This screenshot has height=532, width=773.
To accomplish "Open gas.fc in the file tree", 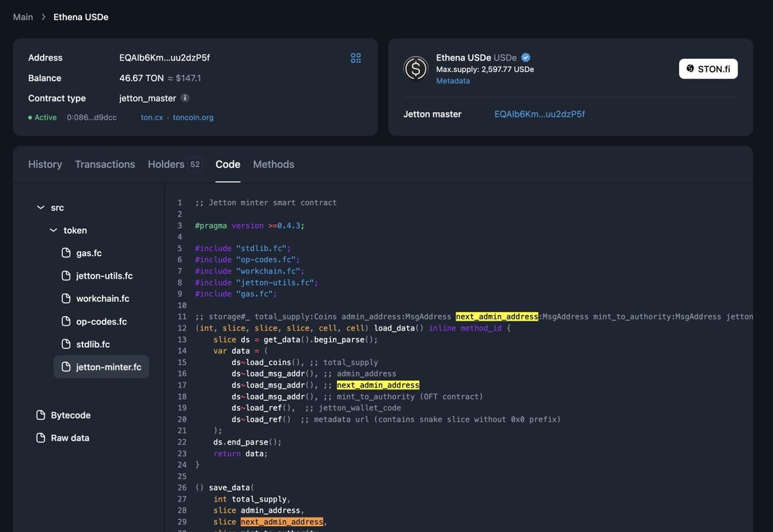I will point(89,253).
